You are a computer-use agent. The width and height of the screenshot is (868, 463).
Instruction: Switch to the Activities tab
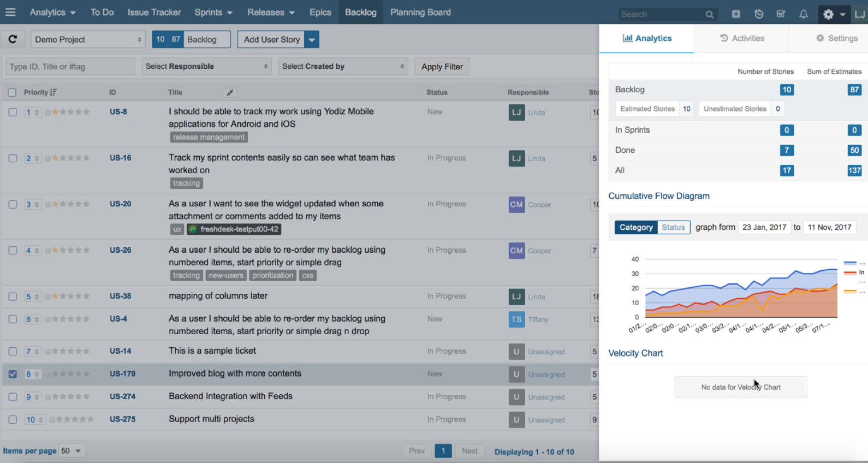tap(741, 38)
